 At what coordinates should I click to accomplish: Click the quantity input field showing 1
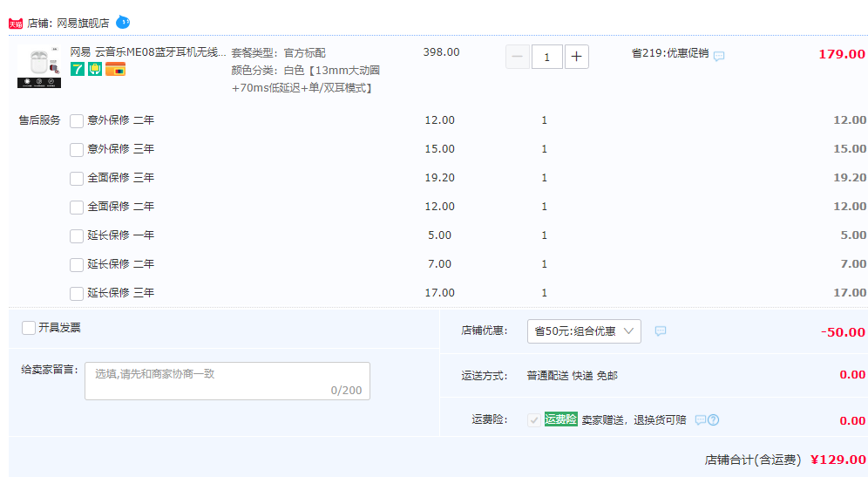tap(547, 57)
